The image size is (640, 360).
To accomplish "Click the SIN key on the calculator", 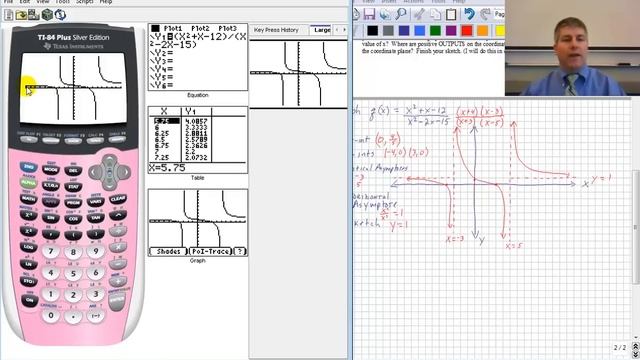I will (51, 218).
